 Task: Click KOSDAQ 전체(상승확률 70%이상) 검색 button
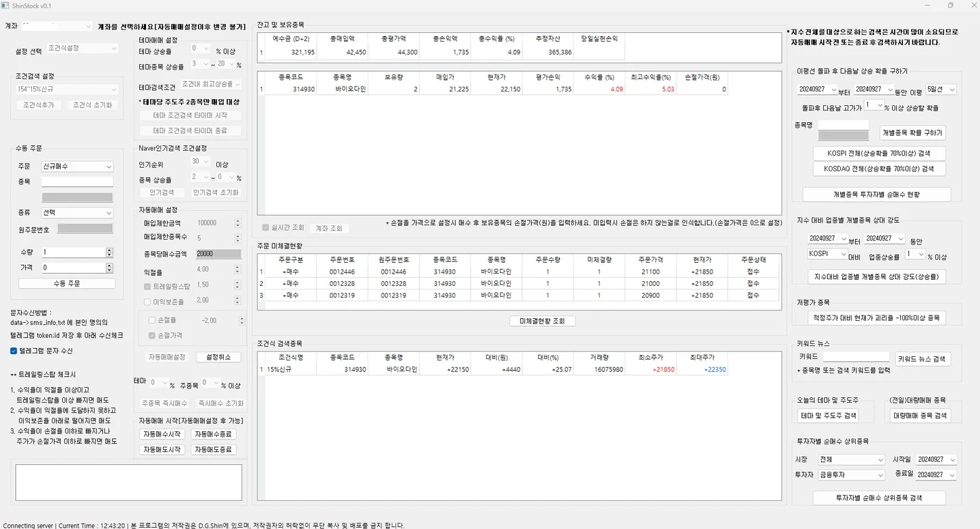(x=880, y=169)
